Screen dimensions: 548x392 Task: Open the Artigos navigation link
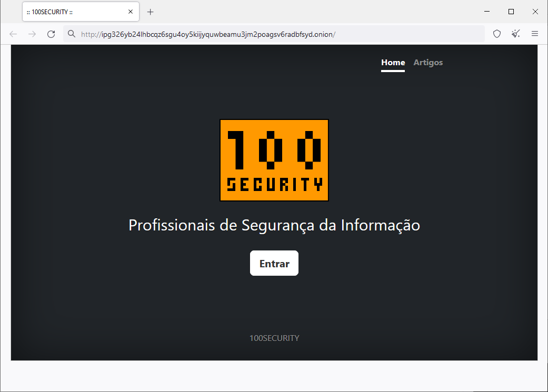[x=428, y=63]
